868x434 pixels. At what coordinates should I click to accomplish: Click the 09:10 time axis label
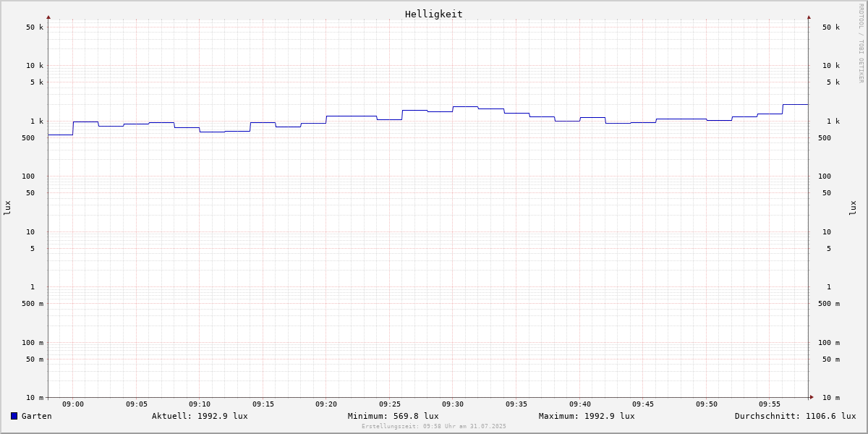pyautogui.click(x=200, y=404)
